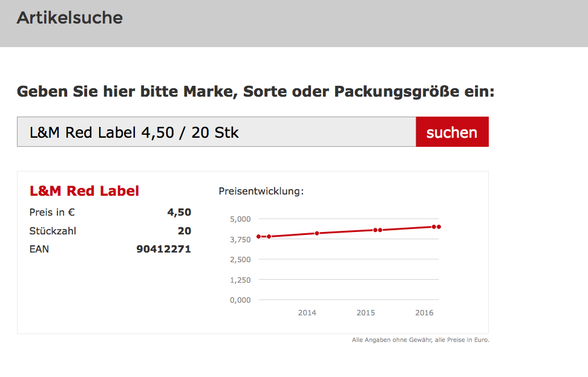Click the disclaimer text below the card
This screenshot has height=377, width=588.
420,340
